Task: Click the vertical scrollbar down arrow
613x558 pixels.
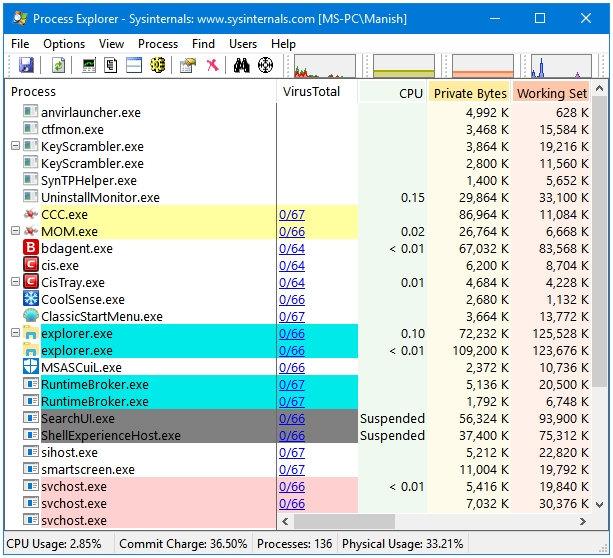Action: click(x=599, y=504)
